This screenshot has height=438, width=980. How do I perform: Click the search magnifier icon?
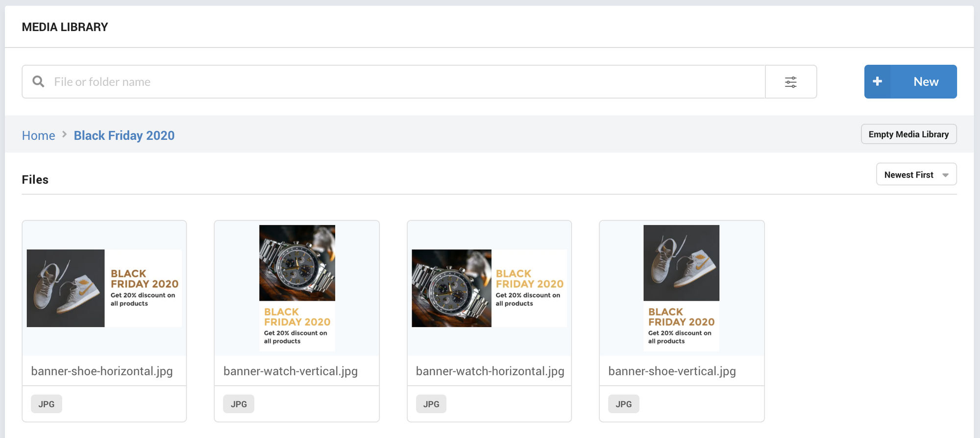[x=38, y=81]
